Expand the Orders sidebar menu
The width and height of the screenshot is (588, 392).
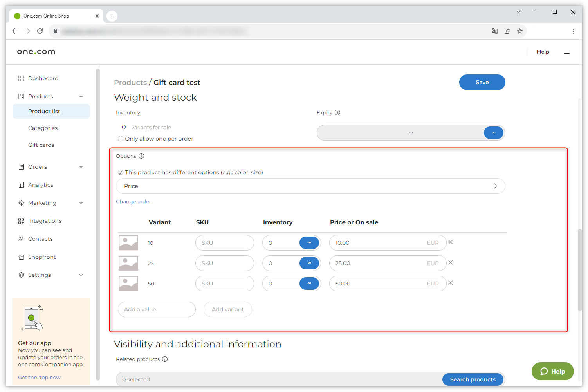pos(81,167)
